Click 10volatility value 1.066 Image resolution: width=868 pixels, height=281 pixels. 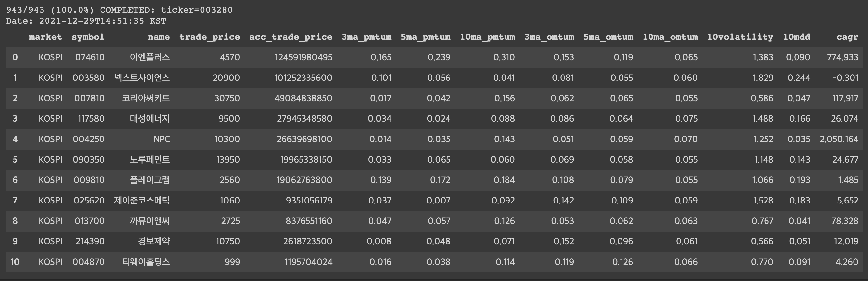point(763,180)
